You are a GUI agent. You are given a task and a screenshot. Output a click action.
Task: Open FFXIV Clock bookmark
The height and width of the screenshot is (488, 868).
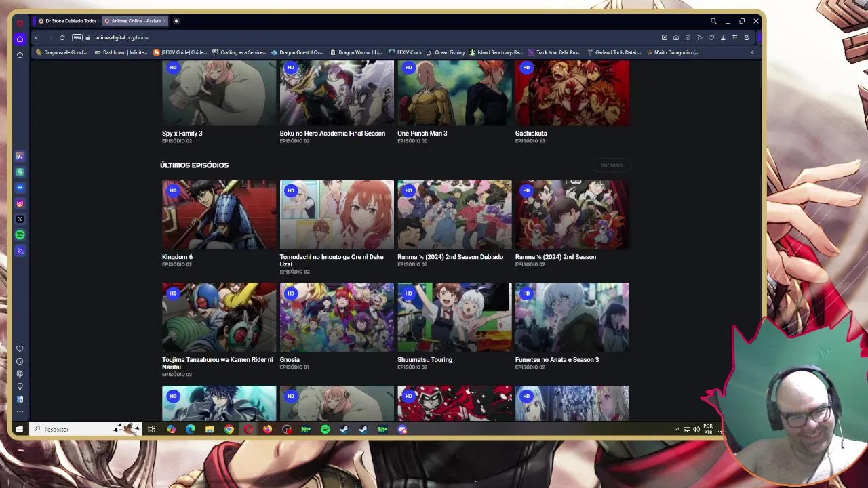coord(406,52)
